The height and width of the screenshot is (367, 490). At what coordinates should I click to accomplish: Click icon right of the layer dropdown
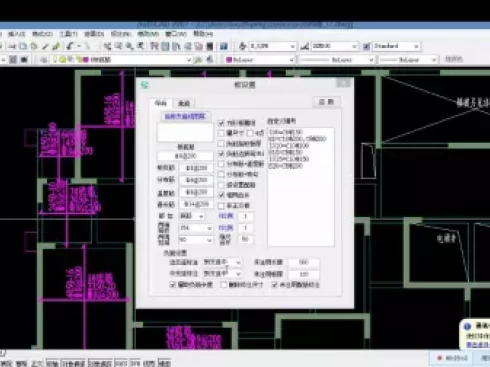point(199,60)
